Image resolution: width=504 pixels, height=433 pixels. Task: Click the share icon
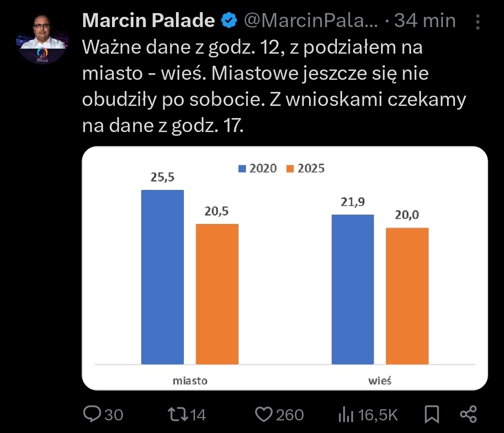coord(468,414)
